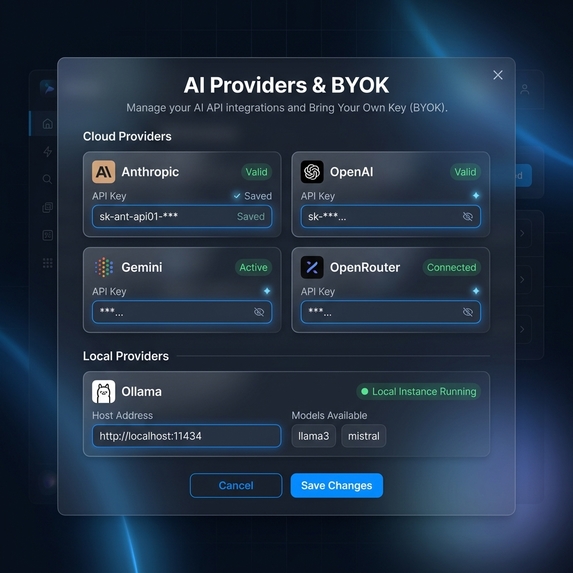Focus the OpenRouter API key field
This screenshot has height=573, width=573.
pyautogui.click(x=391, y=312)
